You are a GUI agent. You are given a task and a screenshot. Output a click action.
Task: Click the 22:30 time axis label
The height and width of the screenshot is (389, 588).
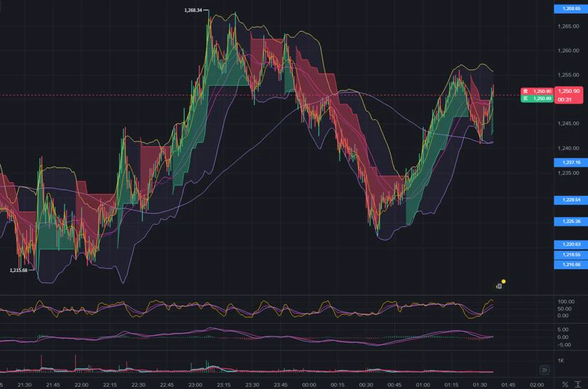138,385
